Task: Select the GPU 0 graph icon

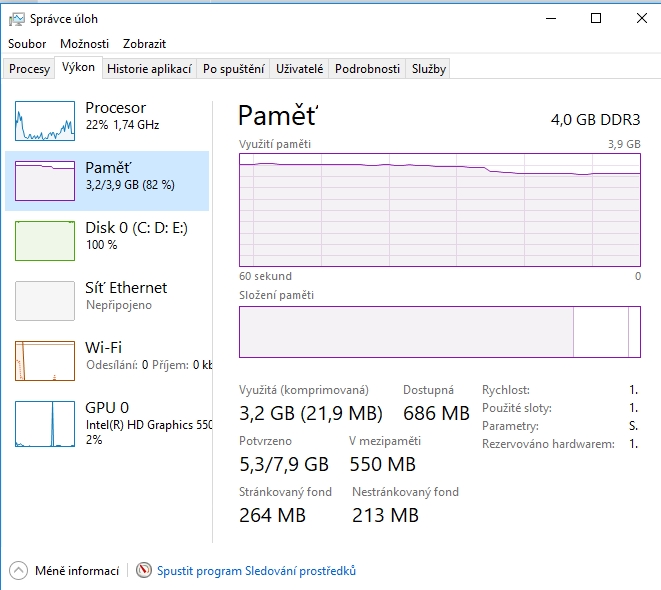Action: click(45, 421)
